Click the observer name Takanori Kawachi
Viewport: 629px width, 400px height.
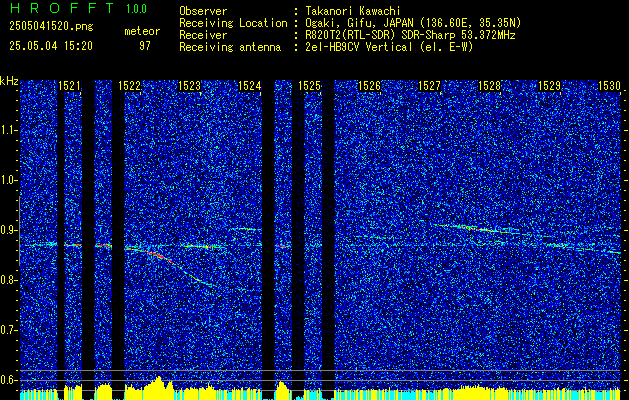[353, 11]
